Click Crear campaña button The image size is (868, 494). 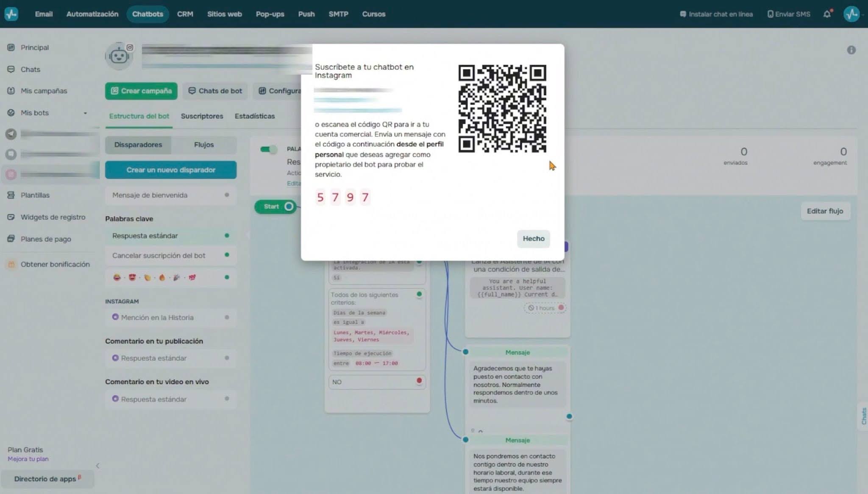141,91
